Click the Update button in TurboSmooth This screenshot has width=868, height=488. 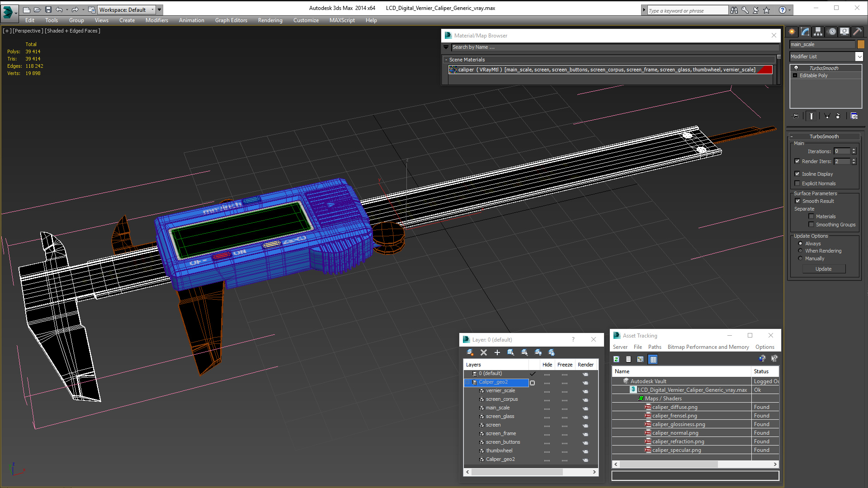pos(823,269)
